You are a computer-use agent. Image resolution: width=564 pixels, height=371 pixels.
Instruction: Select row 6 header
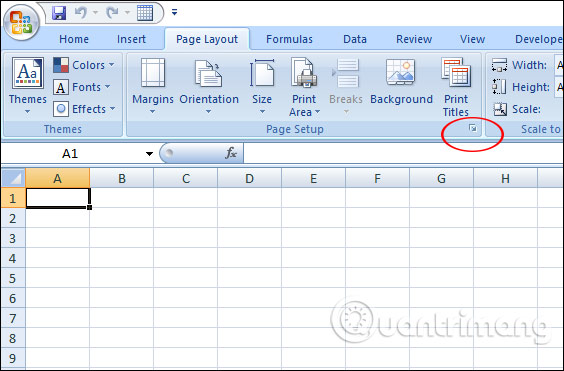(13, 298)
